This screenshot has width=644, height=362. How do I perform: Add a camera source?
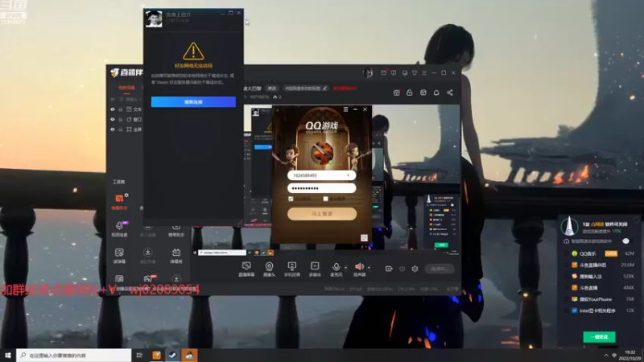coord(269,269)
